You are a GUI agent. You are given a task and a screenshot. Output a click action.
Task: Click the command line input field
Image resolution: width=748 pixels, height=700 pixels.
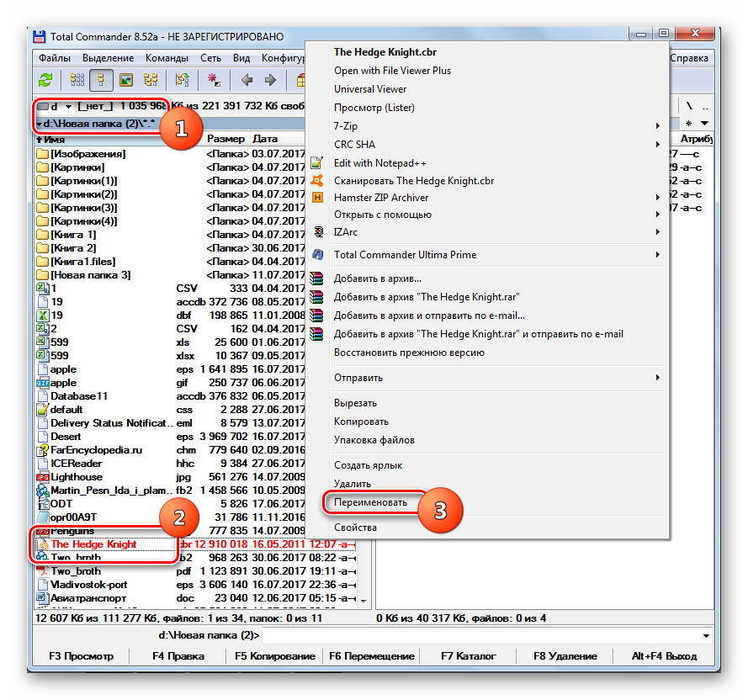tap(482, 635)
